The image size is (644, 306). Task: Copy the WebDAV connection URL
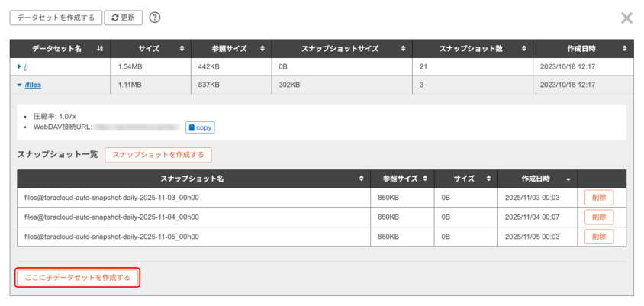click(x=200, y=127)
